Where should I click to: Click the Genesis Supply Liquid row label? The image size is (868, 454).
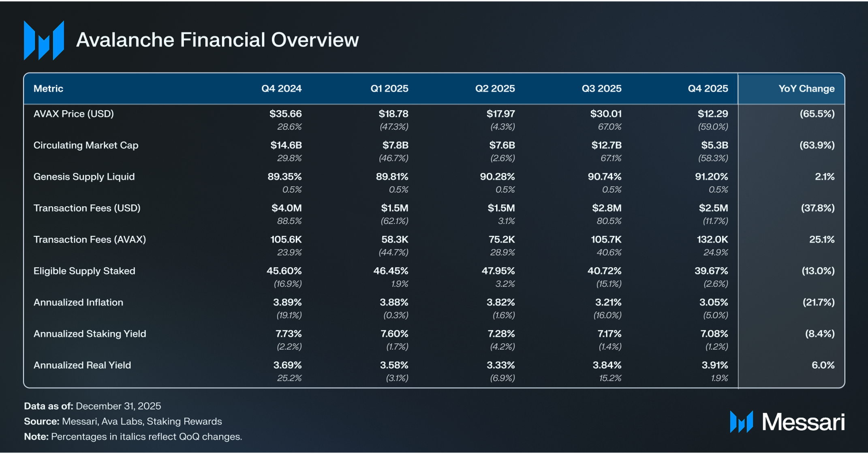pos(84,177)
